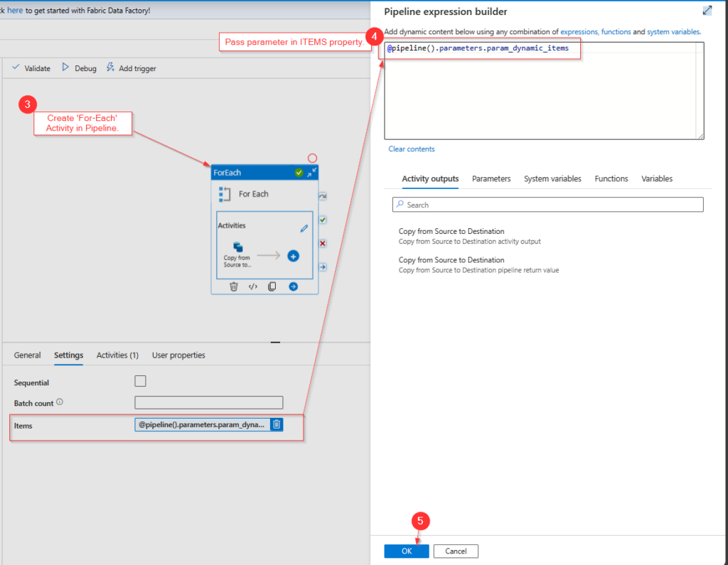Open the User properties tab
This screenshot has height=565, width=728.
point(178,355)
